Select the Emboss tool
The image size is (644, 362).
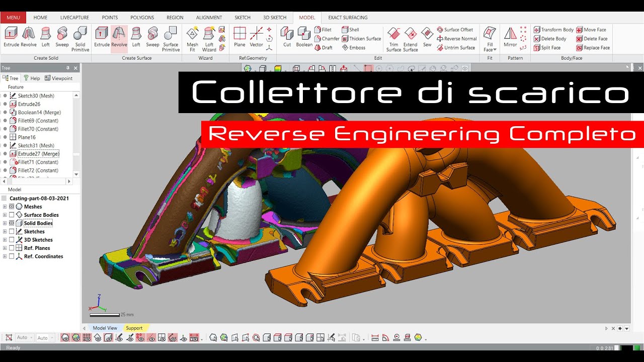pyautogui.click(x=354, y=48)
